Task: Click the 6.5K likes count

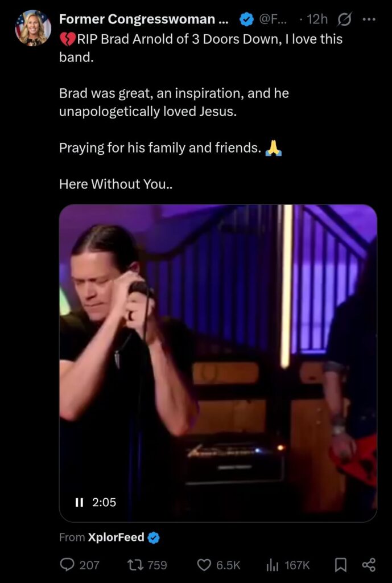Action: tap(228, 565)
